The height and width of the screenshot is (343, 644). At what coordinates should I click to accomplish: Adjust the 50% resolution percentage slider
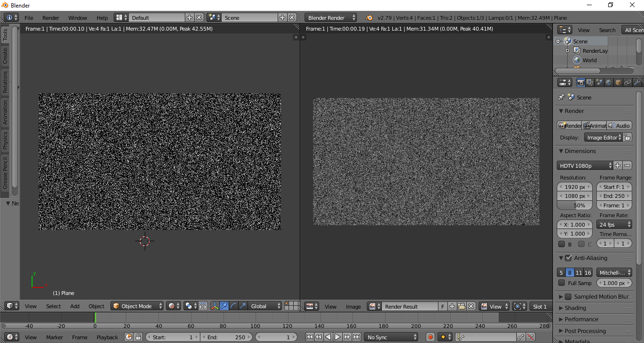[x=574, y=205]
